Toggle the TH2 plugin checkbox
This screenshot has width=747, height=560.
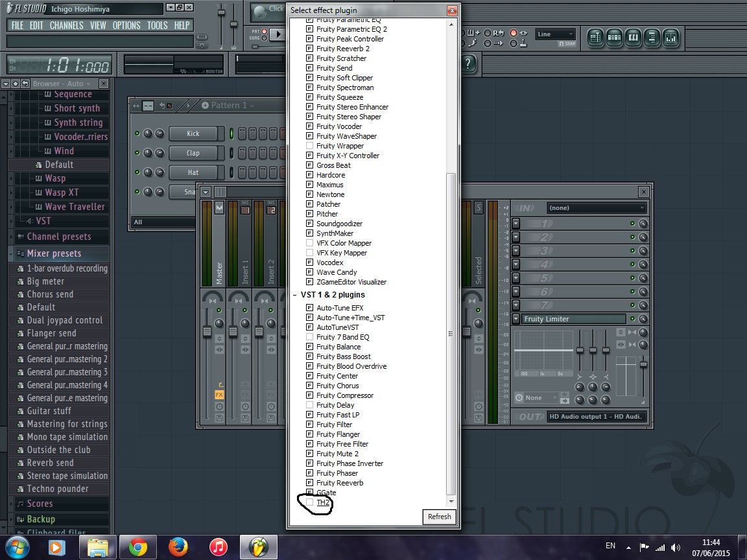(310, 502)
